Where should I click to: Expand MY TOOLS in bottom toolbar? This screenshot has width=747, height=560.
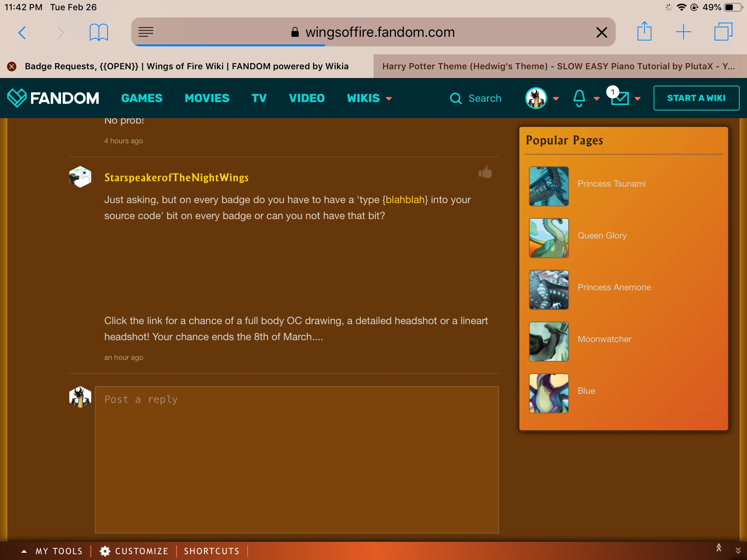[x=53, y=551]
